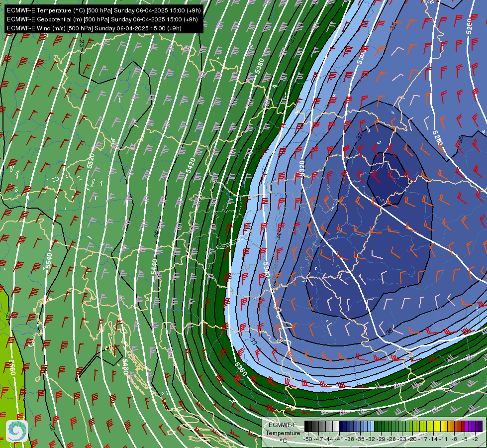
Task: Select the 'ECMWF-E Wind (m/s) [500 hPa]' title line
Action: click(x=94, y=28)
